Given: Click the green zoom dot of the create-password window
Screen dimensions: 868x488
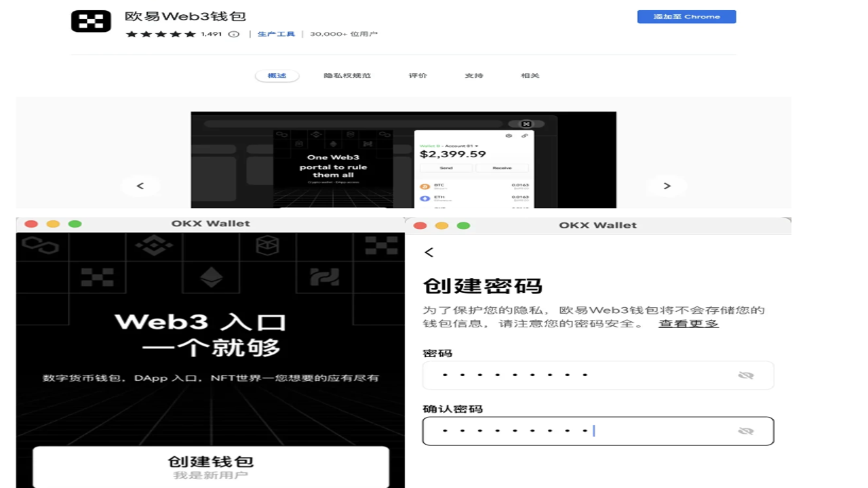Looking at the screenshot, I should 463,226.
